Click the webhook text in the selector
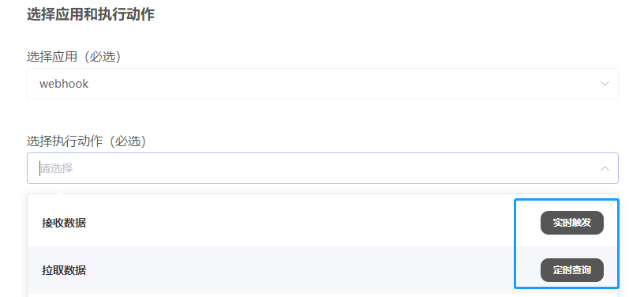This screenshot has width=644, height=297. 64,84
